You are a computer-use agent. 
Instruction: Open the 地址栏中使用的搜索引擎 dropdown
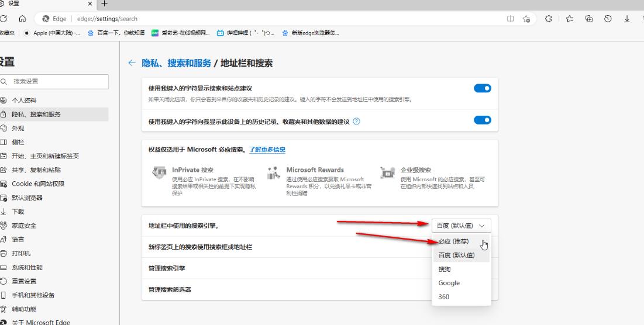click(462, 225)
